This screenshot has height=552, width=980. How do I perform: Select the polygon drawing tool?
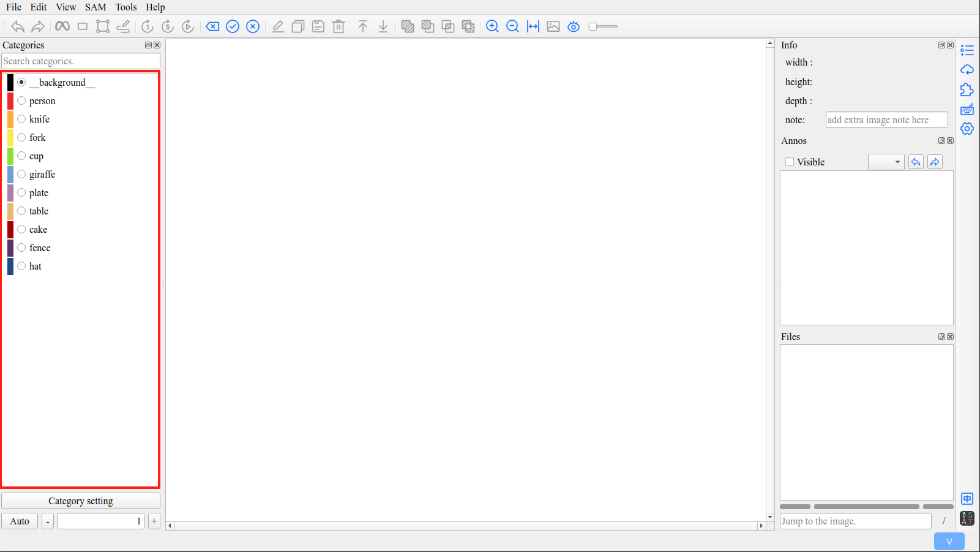point(103,26)
